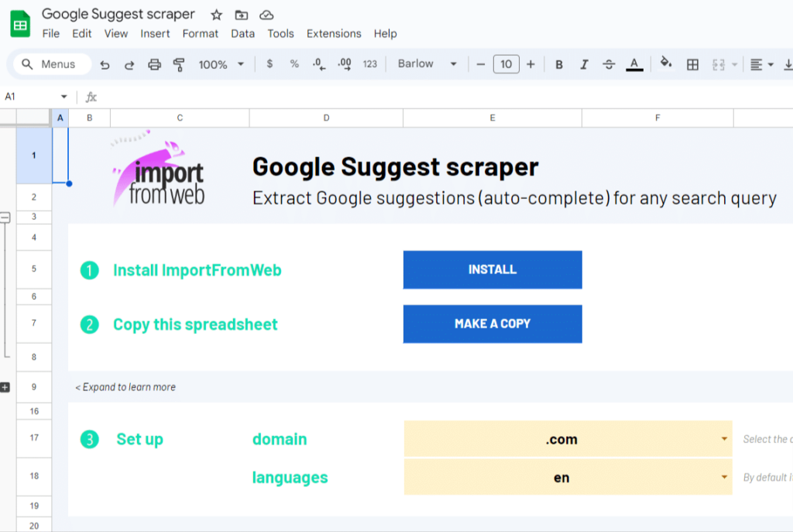Open the zoom 100% dropdown
Image resolution: width=793 pixels, height=532 pixels.
[221, 64]
